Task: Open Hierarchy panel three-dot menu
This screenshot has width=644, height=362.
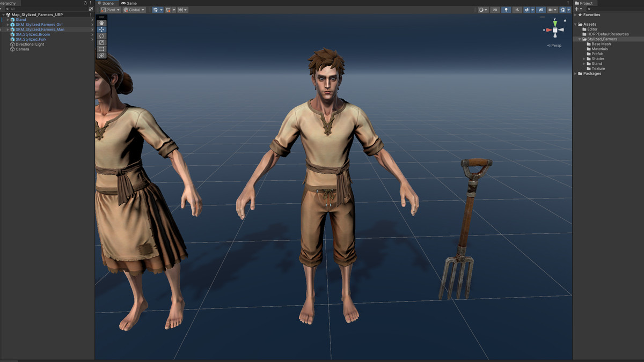Action: (91, 3)
